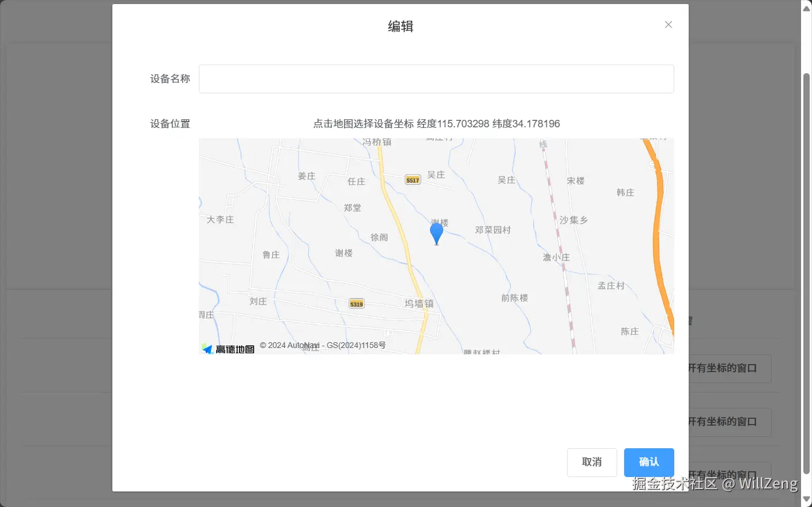Click the 设备名称 field label
The width and height of the screenshot is (812, 507).
(170, 79)
